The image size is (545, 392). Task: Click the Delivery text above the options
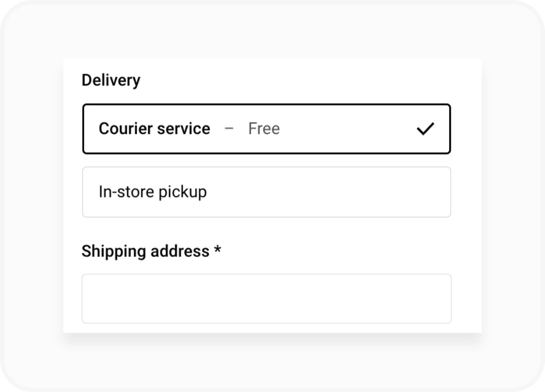111,80
